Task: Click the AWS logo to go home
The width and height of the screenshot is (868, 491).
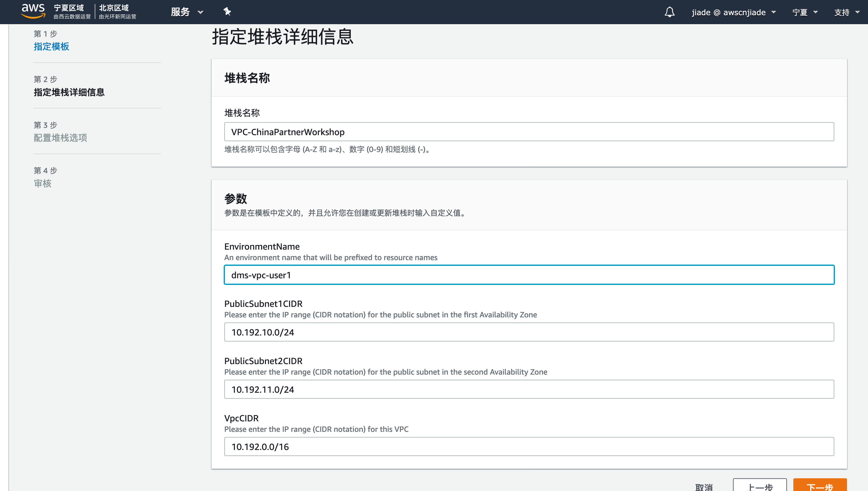Action: [x=33, y=12]
